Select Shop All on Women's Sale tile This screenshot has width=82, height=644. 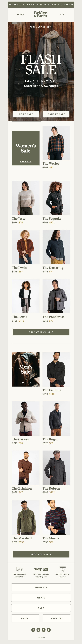26,162
